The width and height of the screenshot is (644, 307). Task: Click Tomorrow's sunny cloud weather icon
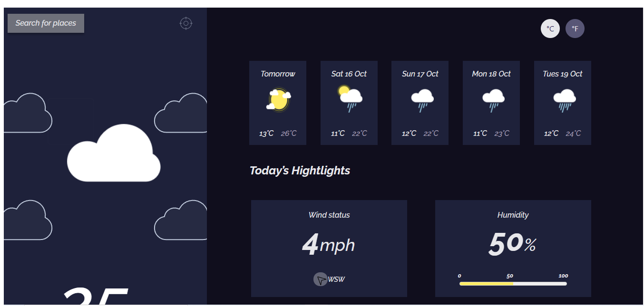tap(278, 100)
